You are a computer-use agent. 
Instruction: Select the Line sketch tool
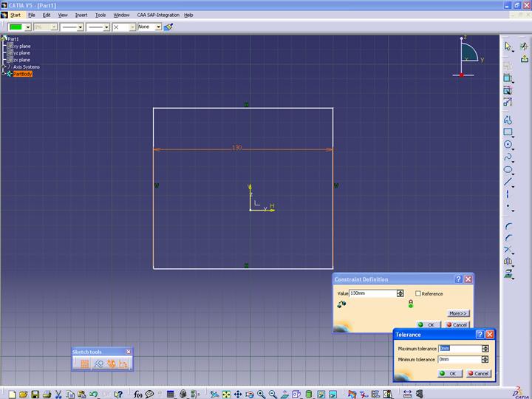(508, 182)
